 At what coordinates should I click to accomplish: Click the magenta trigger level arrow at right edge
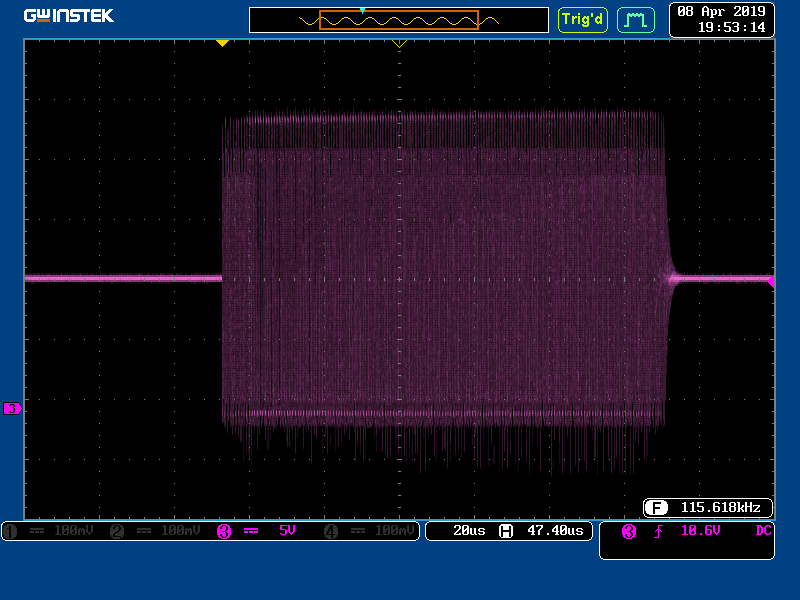[x=770, y=281]
